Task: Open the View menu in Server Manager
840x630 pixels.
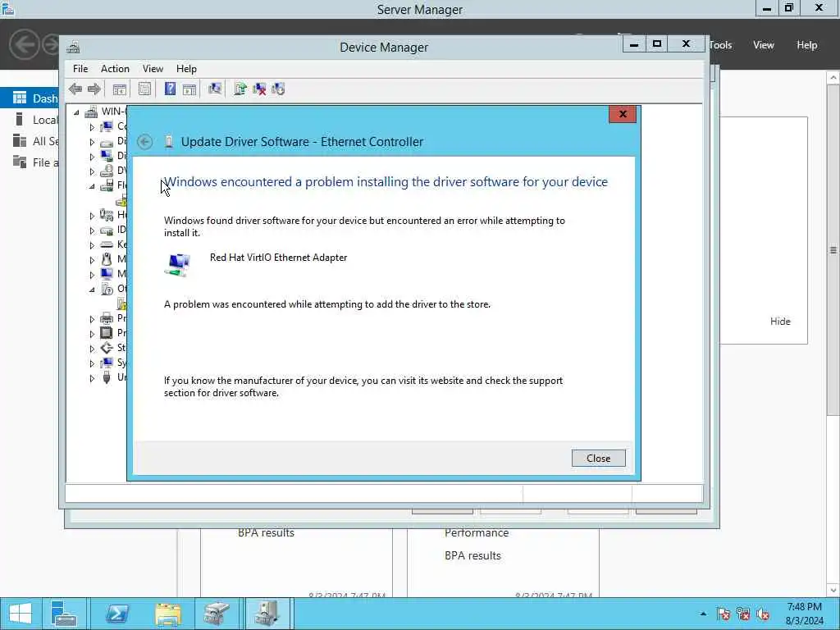Action: tap(764, 45)
